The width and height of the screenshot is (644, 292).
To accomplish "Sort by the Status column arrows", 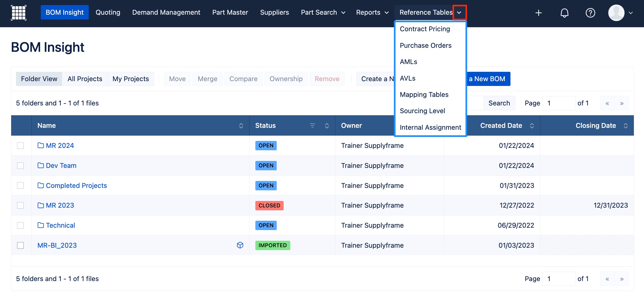I will coord(327,125).
